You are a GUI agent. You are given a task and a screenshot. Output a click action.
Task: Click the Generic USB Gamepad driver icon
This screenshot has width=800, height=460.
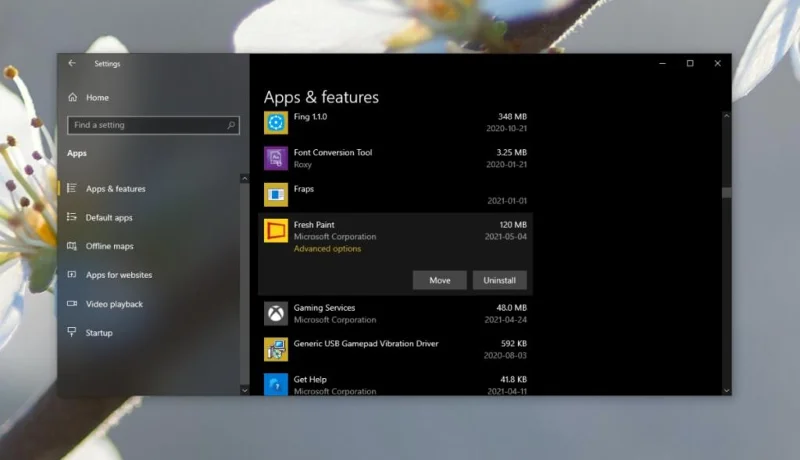[276, 349]
